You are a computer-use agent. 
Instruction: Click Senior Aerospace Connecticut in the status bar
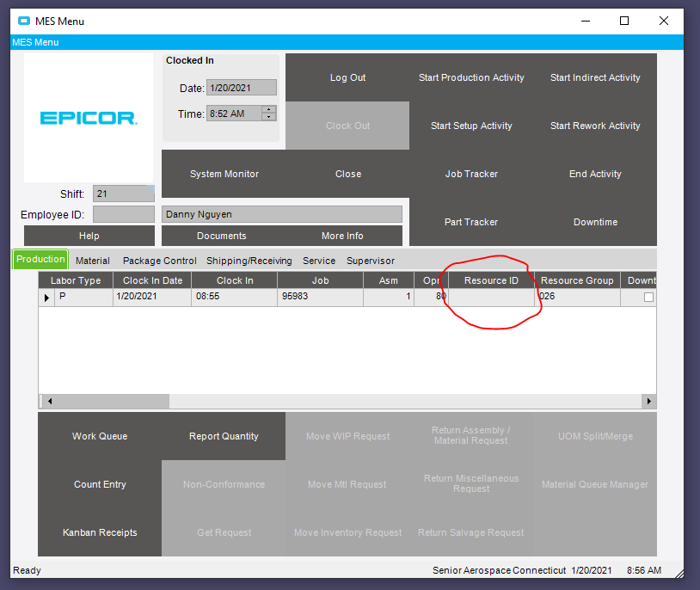coord(499,570)
